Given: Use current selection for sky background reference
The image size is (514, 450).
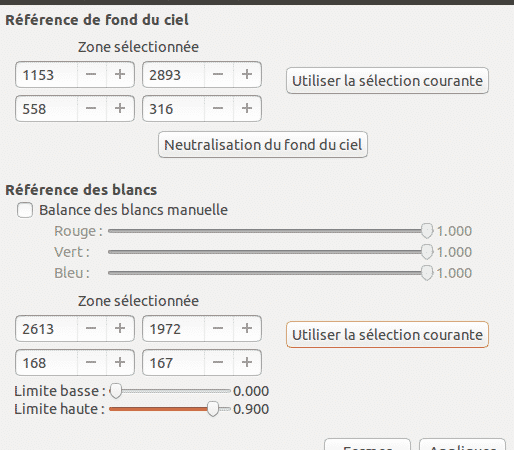Looking at the screenshot, I should tap(387, 81).
